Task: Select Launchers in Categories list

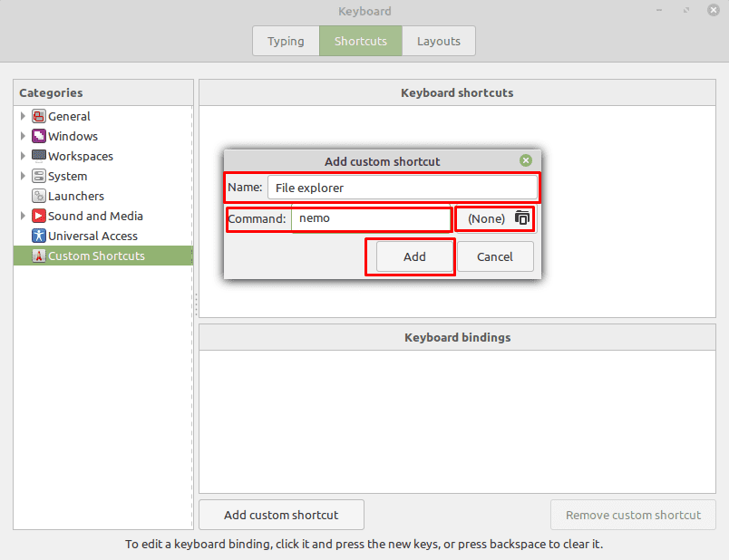Action: (x=102, y=196)
